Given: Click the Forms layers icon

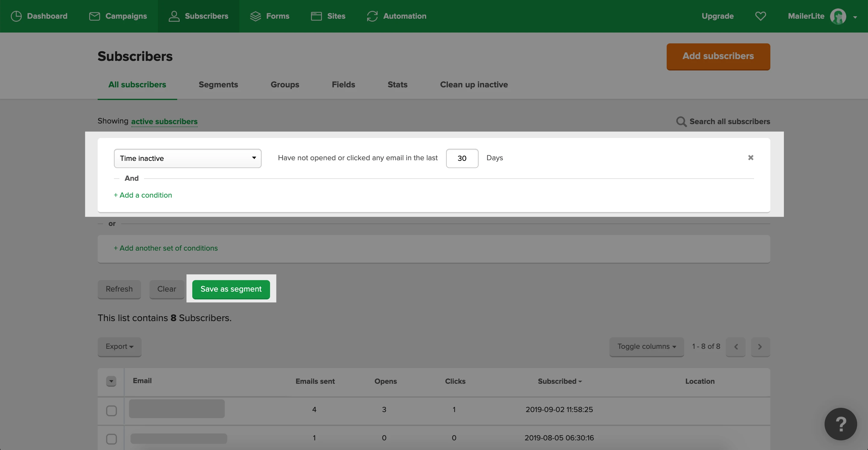Looking at the screenshot, I should (255, 16).
